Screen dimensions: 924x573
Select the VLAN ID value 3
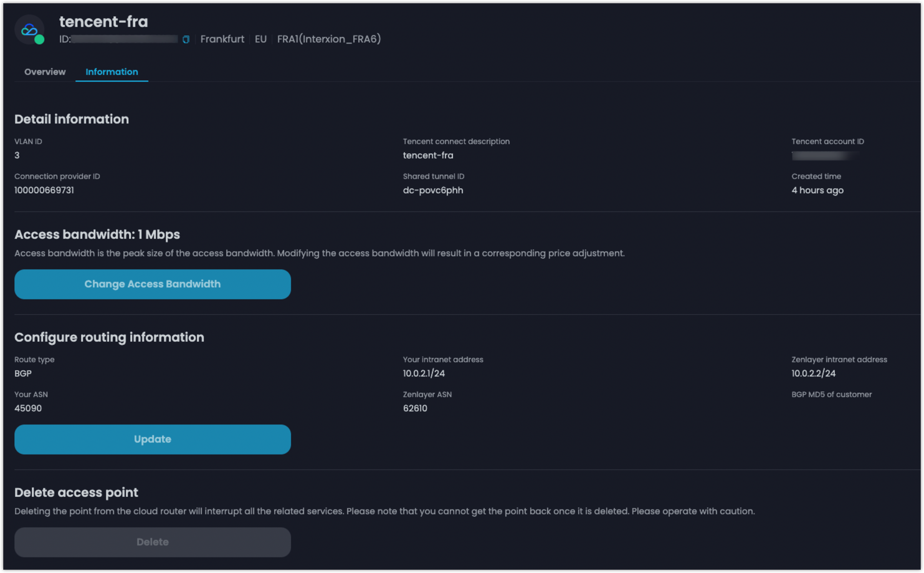click(x=17, y=155)
